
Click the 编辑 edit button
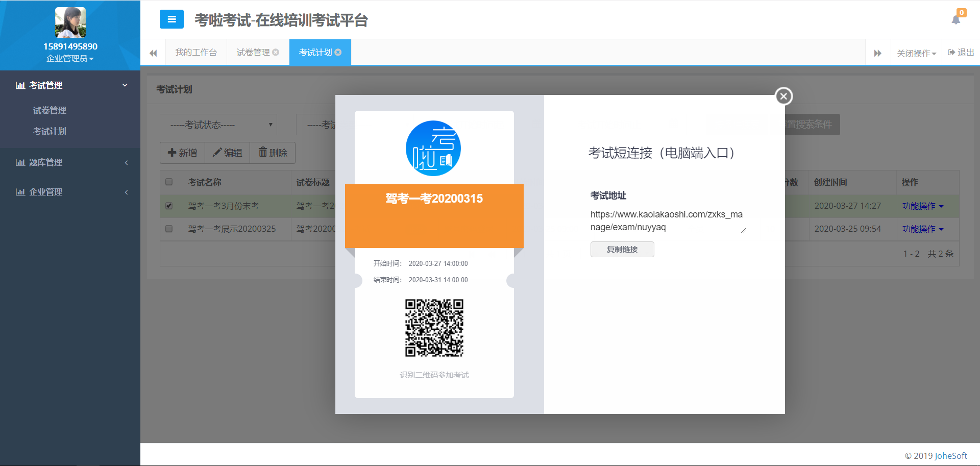pyautogui.click(x=227, y=153)
